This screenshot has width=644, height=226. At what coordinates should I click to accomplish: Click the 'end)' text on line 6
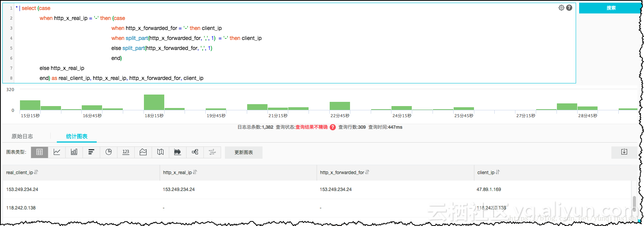pyautogui.click(x=117, y=58)
